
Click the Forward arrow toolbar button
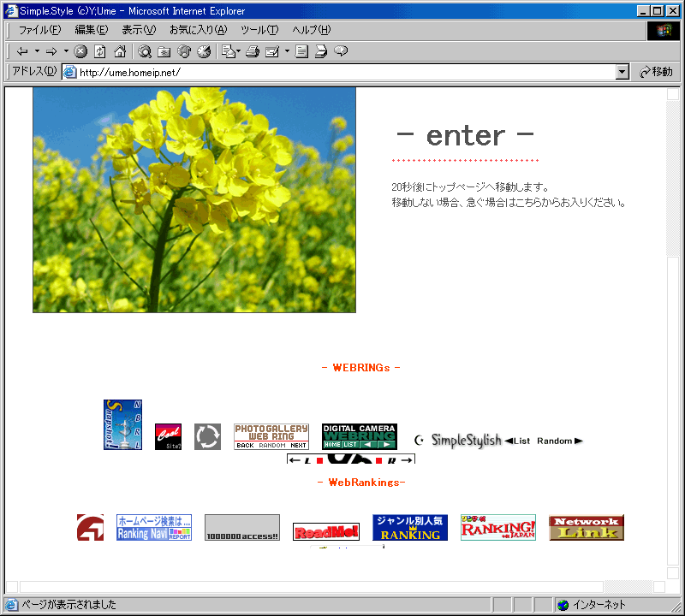51,51
